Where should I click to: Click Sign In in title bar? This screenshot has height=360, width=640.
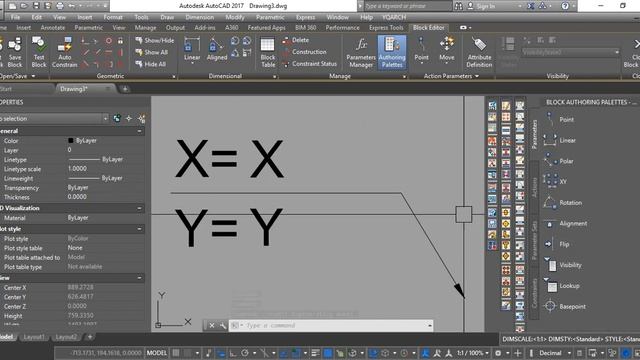click(486, 6)
